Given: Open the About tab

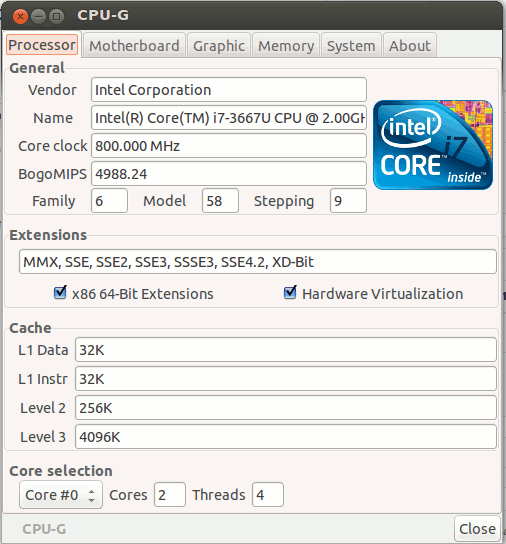Looking at the screenshot, I should point(410,45).
